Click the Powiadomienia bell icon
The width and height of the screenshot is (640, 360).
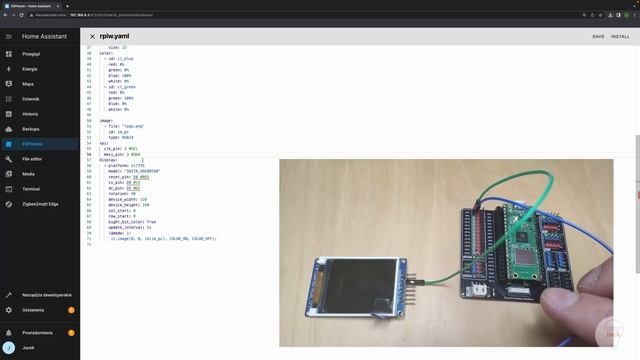pyautogui.click(x=9, y=333)
